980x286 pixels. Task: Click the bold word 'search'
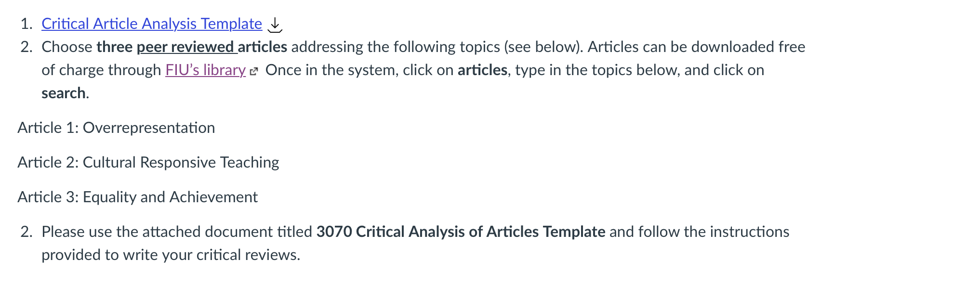(64, 93)
